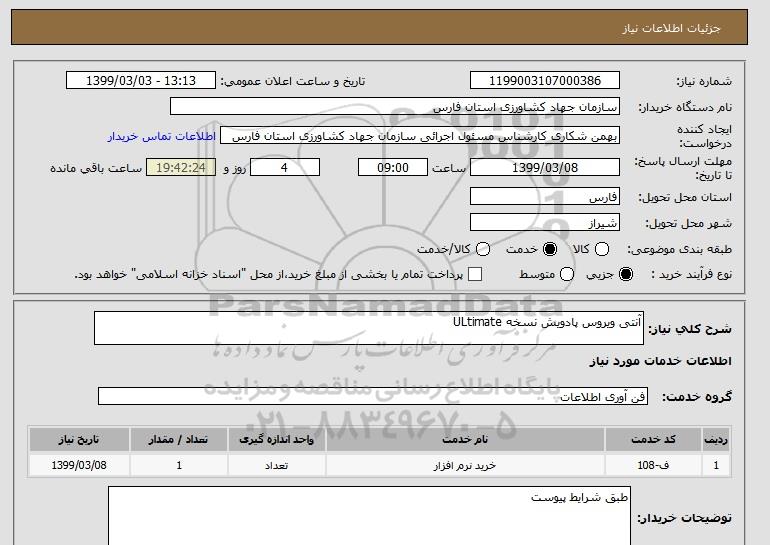The width and height of the screenshot is (770, 545).
Task: Click the اطلاعات خدمات مورد نیاز heading
Action: (660, 361)
